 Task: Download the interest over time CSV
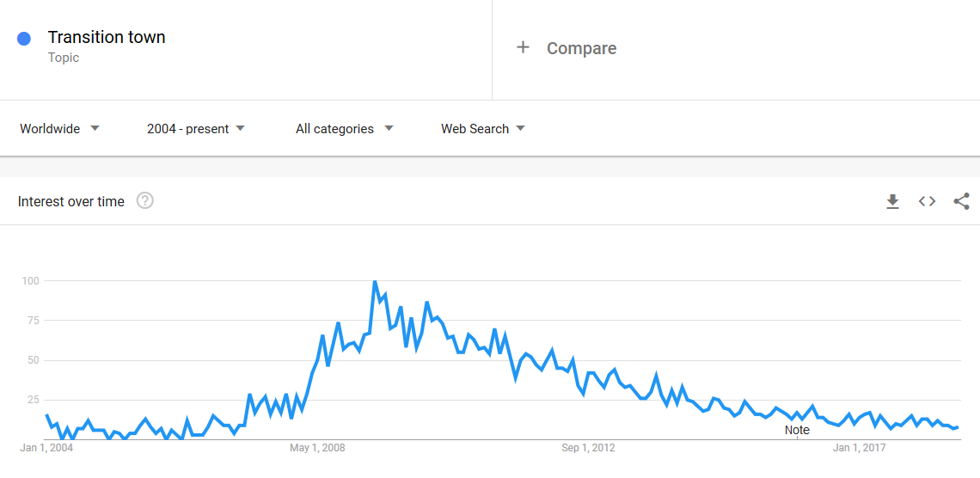click(x=892, y=201)
